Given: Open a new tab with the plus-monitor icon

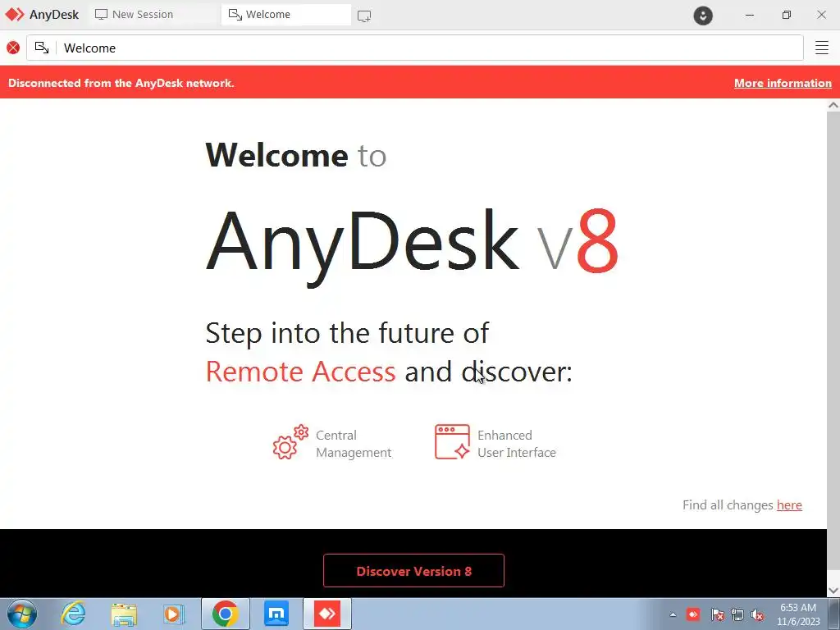Looking at the screenshot, I should (364, 16).
